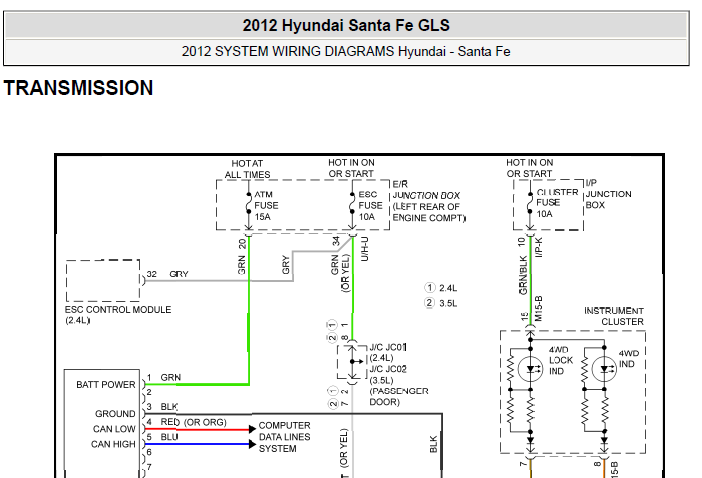702x478 pixels.
Task: Click the 'I/P JUNCTION BOX' label
Action: point(608,194)
